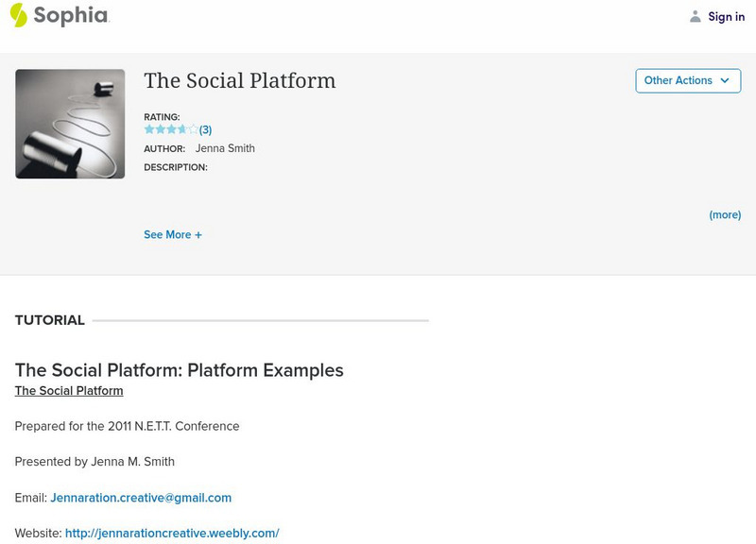Open the Other Actions dropdown
Viewport: 756px width, 544px height.
coord(688,81)
